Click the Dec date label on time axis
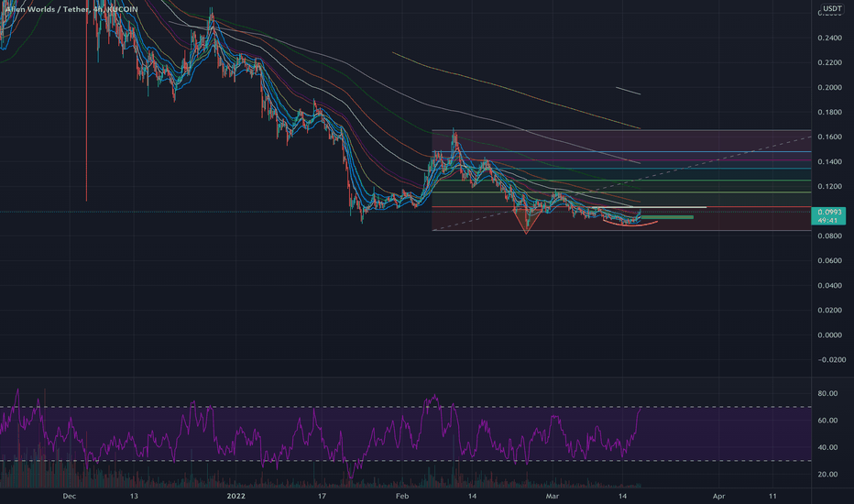This screenshot has height=504, width=854. click(x=69, y=496)
